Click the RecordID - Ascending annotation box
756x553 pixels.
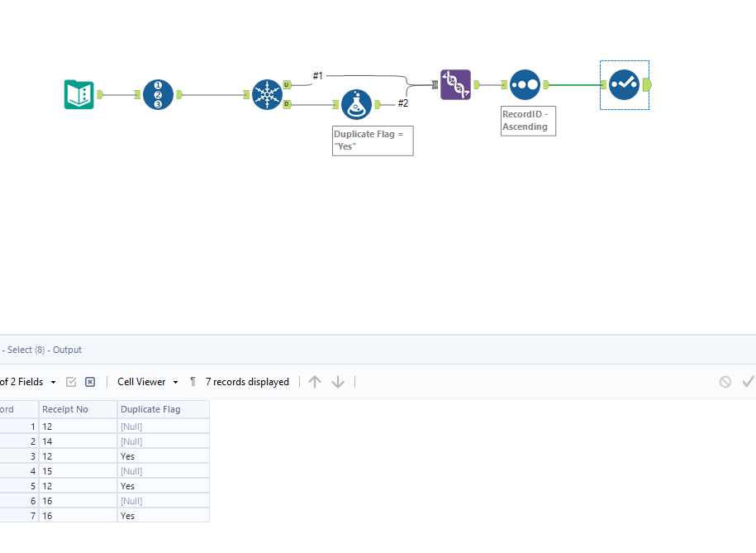(527, 121)
